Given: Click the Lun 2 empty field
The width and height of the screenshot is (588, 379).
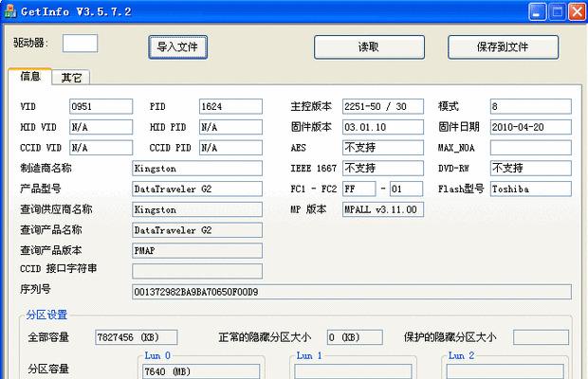Looking at the screenshot, I should pos(505,371).
